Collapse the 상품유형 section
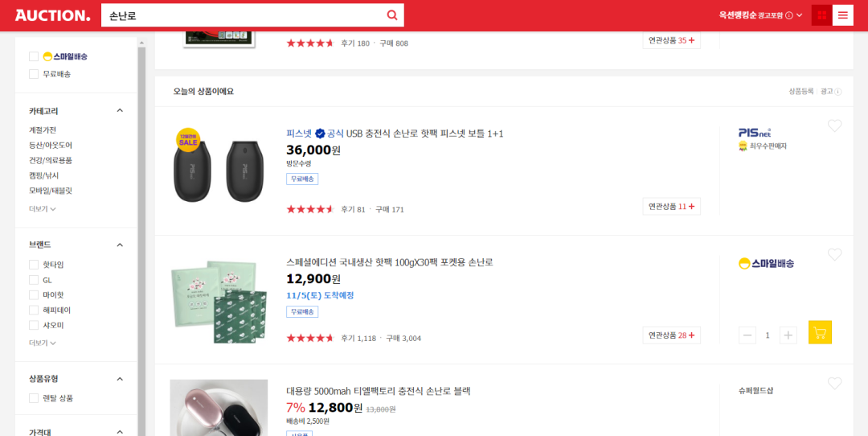This screenshot has width=868, height=436. pos(120,379)
